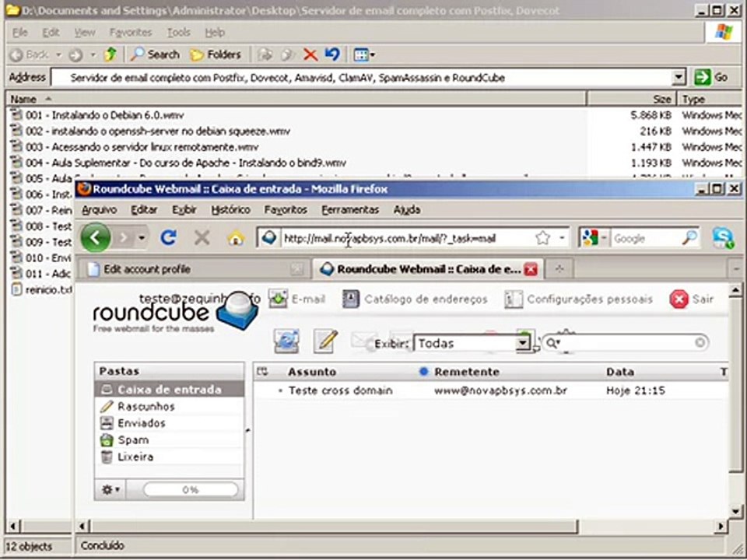
Task: Reset the Roundcube search field
Action: click(700, 342)
